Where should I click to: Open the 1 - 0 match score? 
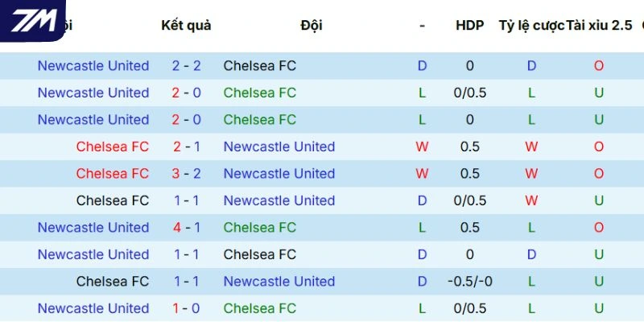[x=187, y=308]
